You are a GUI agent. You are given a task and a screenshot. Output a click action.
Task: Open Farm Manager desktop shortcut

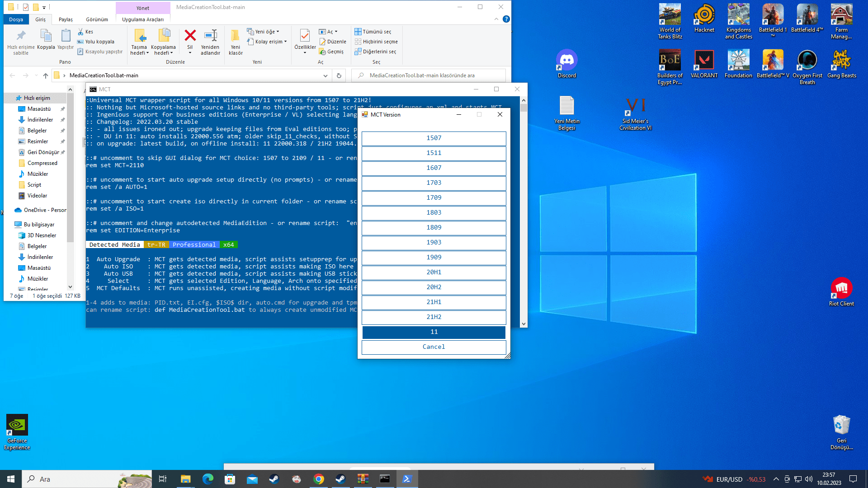click(x=841, y=21)
